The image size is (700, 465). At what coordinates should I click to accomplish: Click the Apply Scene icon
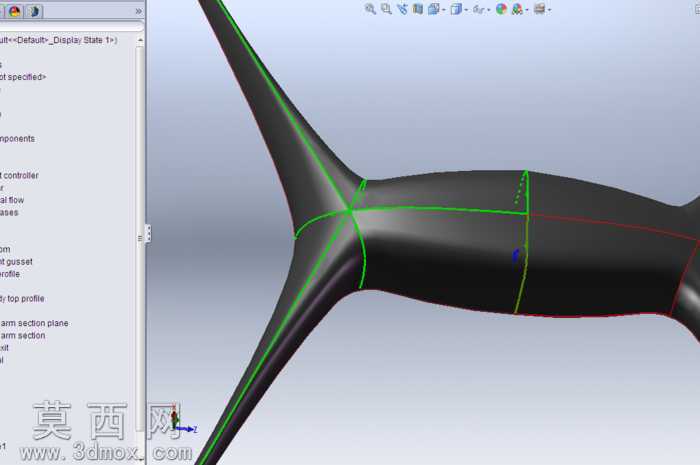pyautogui.click(x=517, y=9)
